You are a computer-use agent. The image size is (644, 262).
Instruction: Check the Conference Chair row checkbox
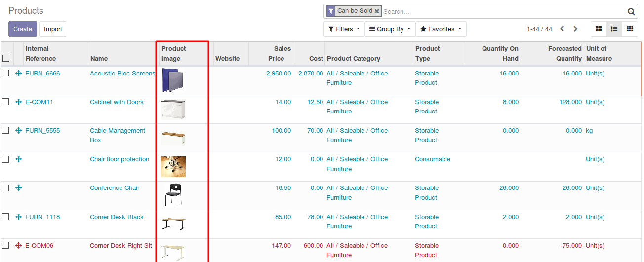pyautogui.click(x=6, y=188)
